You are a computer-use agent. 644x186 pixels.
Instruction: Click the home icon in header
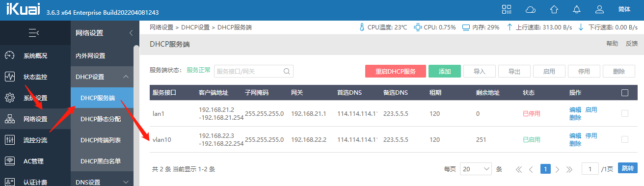(554, 9)
